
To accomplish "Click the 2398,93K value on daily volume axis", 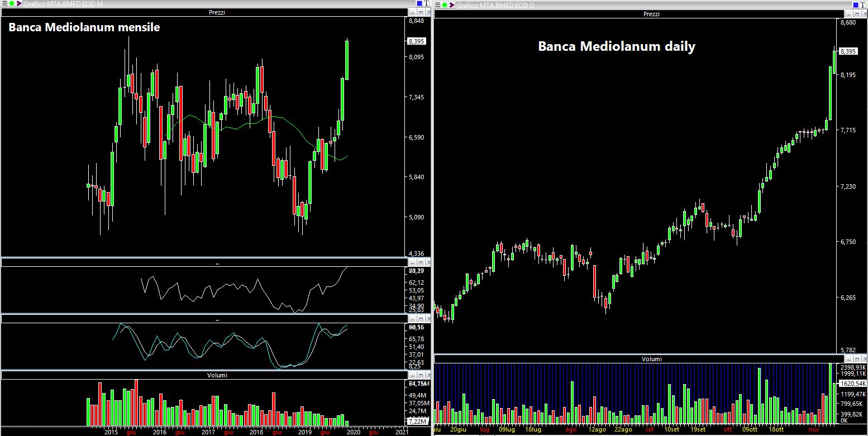I will pos(853,366).
